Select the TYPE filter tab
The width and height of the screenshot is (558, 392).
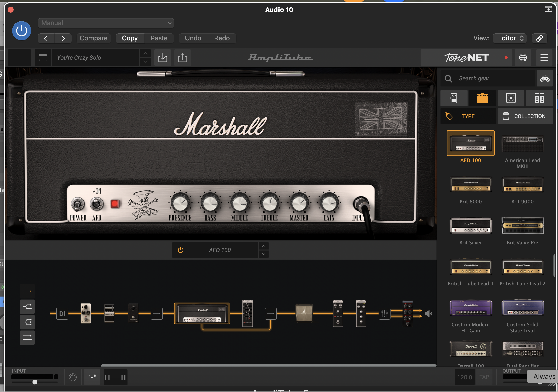click(468, 116)
